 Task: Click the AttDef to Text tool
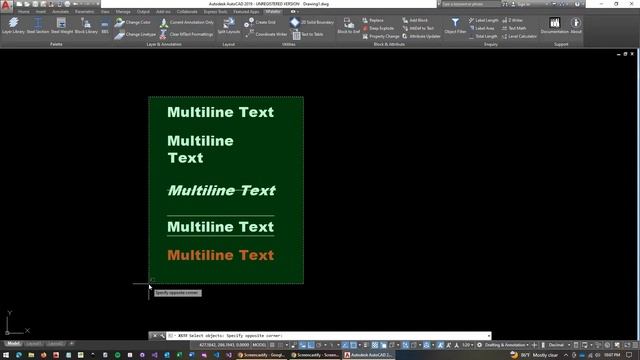(418, 28)
